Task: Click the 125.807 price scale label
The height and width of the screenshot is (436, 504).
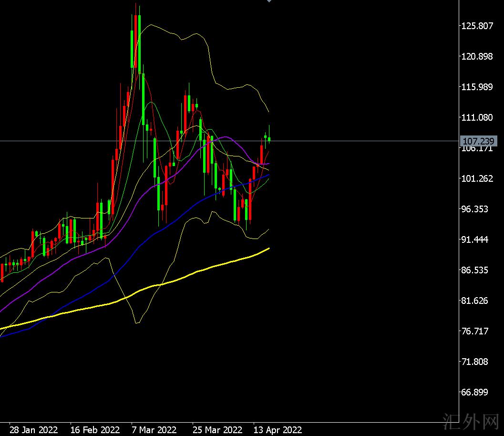Action: click(477, 26)
